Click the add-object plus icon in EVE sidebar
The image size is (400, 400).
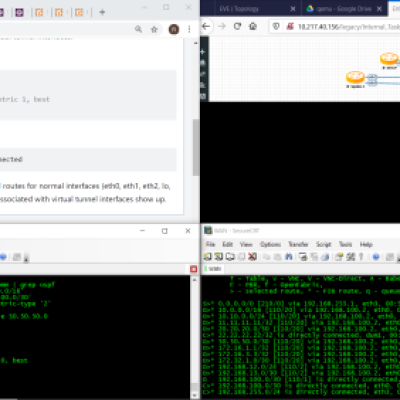[203, 52]
